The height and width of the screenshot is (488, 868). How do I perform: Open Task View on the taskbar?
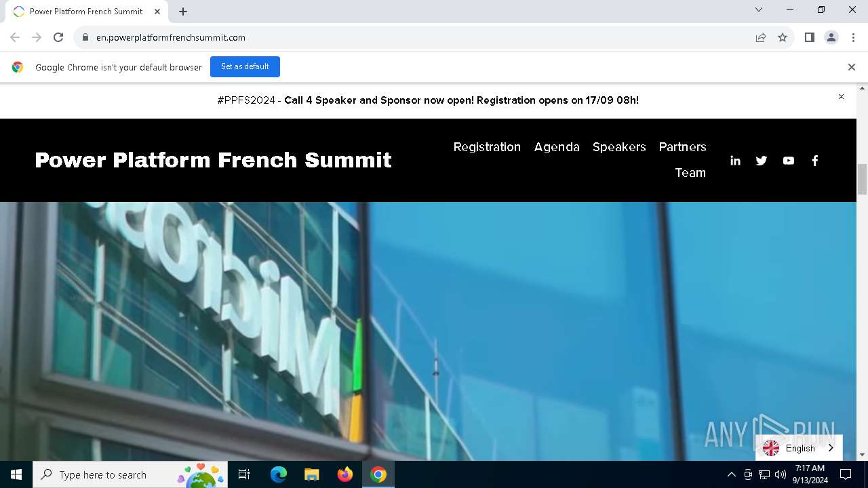pos(244,474)
